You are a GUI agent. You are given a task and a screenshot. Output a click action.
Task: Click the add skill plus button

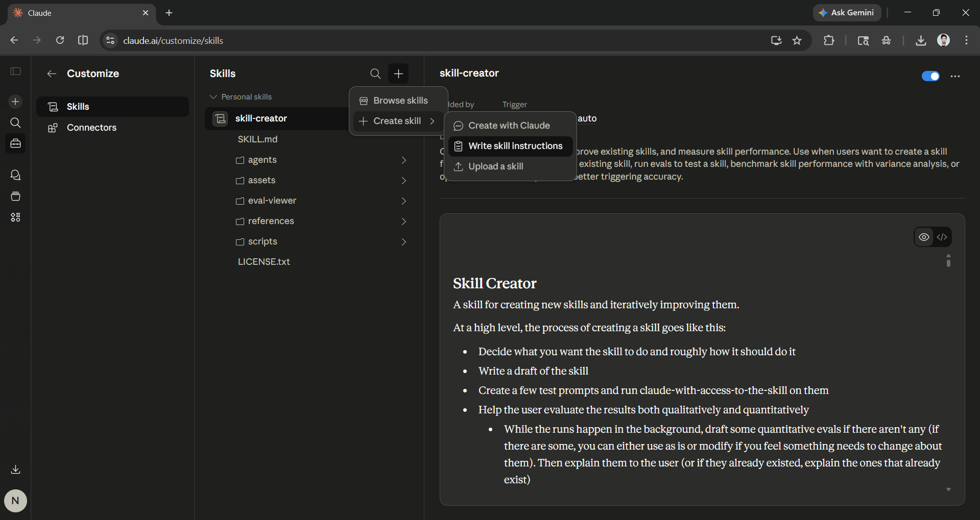coord(398,73)
